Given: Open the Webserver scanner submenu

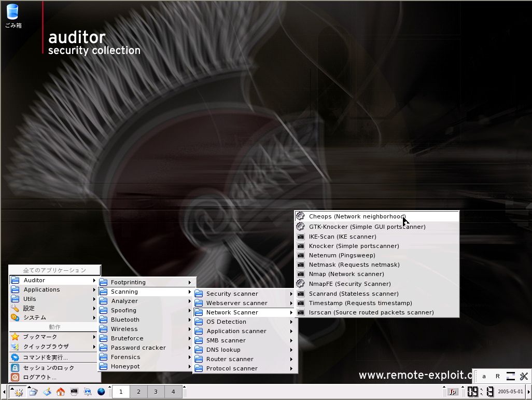Looking at the screenshot, I should 245,303.
